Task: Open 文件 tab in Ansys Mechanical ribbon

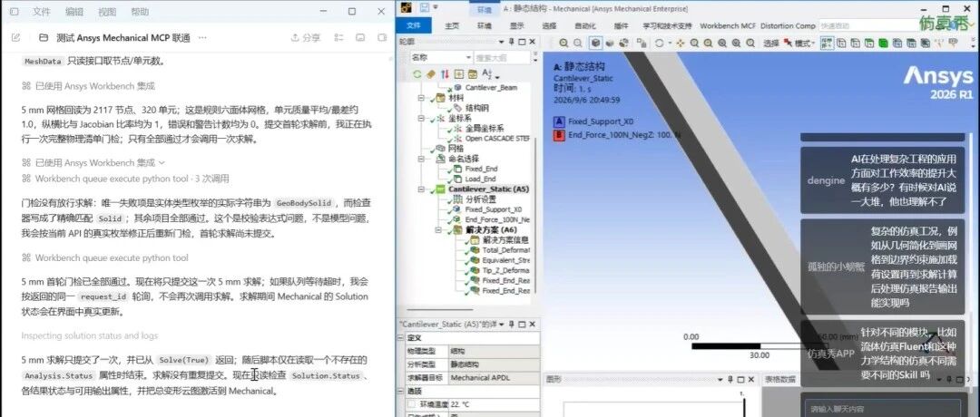Action: (414, 25)
